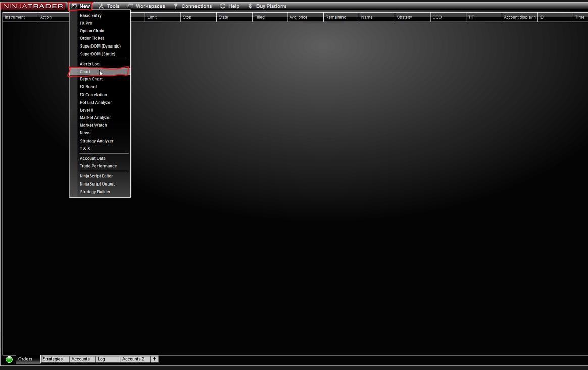Choose SuperDOM (Dynamic)
Screen dimensions: 588x370
click(x=100, y=46)
